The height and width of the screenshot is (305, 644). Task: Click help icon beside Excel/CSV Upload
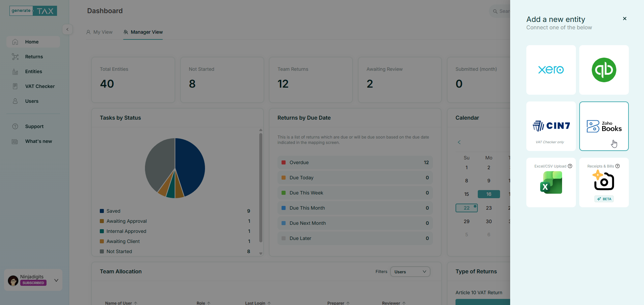(x=570, y=166)
